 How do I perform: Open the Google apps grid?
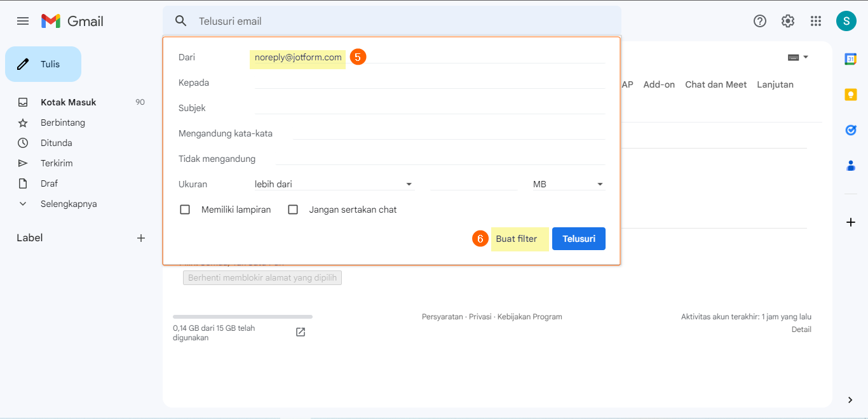click(x=816, y=21)
